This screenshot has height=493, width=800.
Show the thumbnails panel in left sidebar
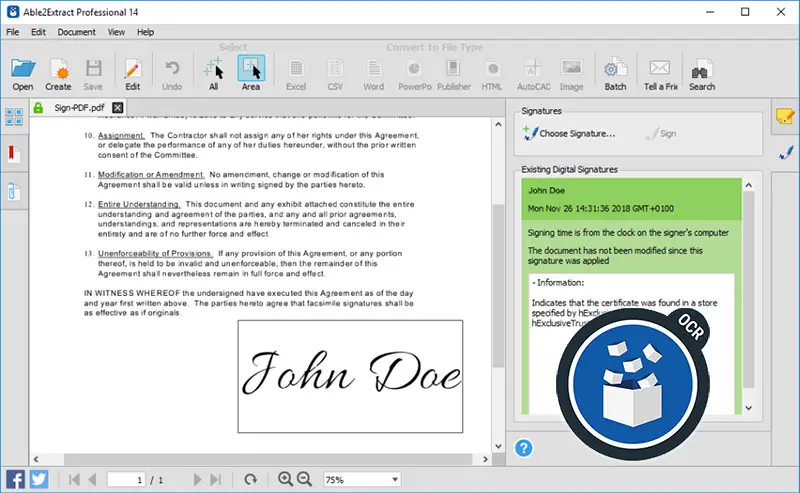coord(14,117)
